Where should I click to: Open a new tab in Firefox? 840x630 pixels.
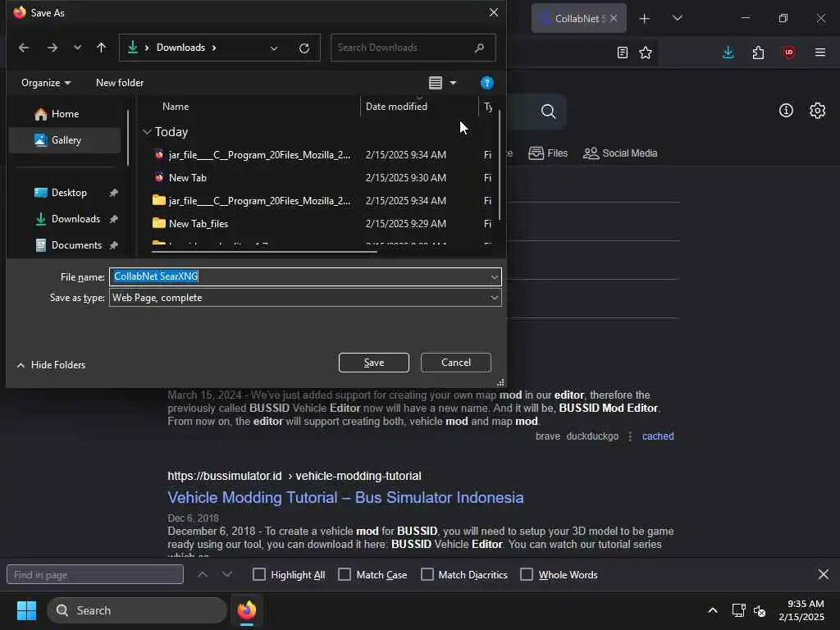coord(645,19)
